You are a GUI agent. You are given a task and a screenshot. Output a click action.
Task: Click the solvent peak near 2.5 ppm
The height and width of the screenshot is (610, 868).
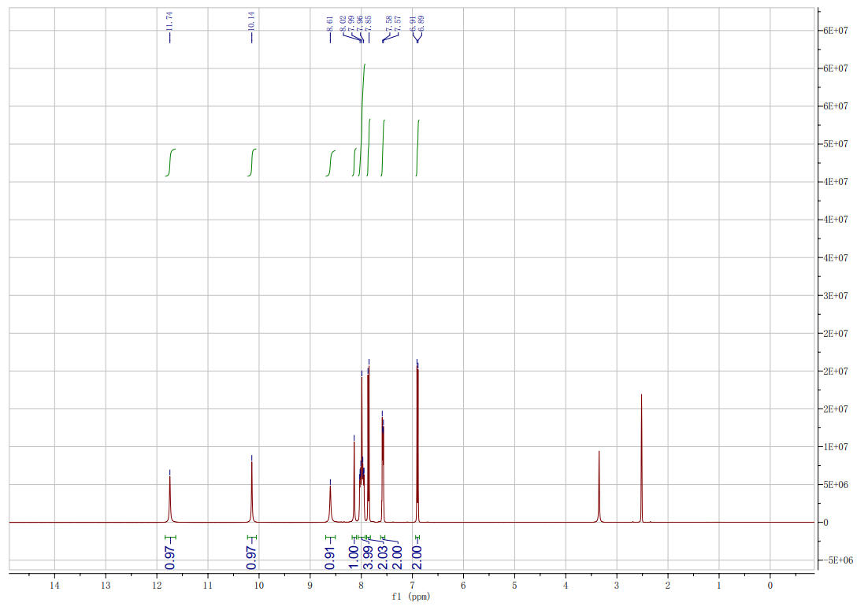(x=642, y=458)
